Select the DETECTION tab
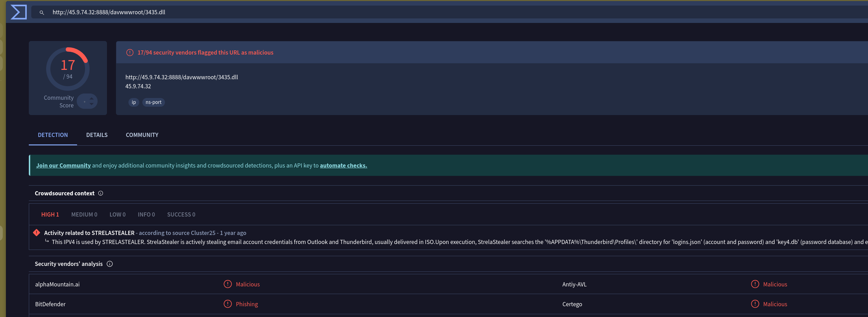 (53, 135)
